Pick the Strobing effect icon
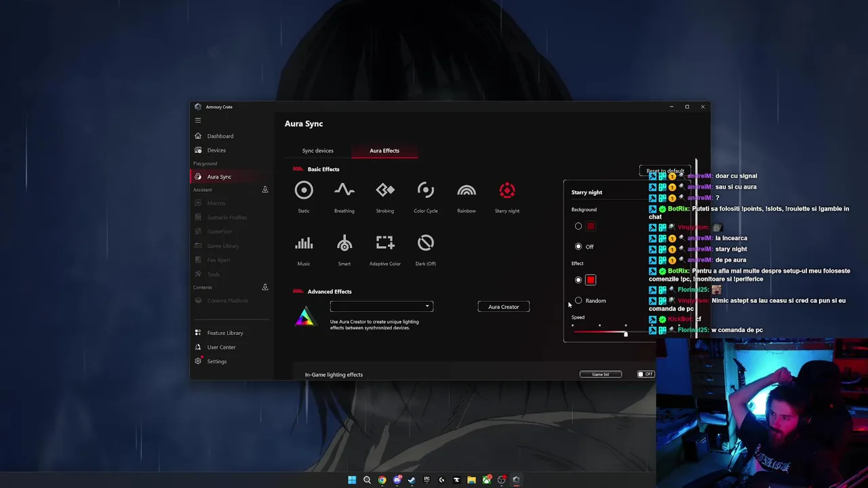The height and width of the screenshot is (488, 868). pos(385,190)
